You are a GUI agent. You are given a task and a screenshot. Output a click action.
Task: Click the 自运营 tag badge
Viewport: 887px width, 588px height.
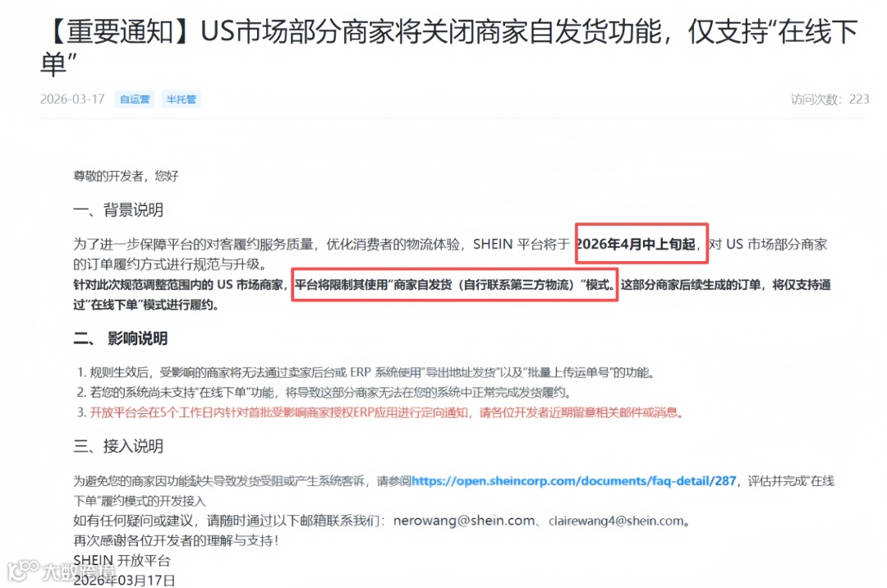point(135,99)
